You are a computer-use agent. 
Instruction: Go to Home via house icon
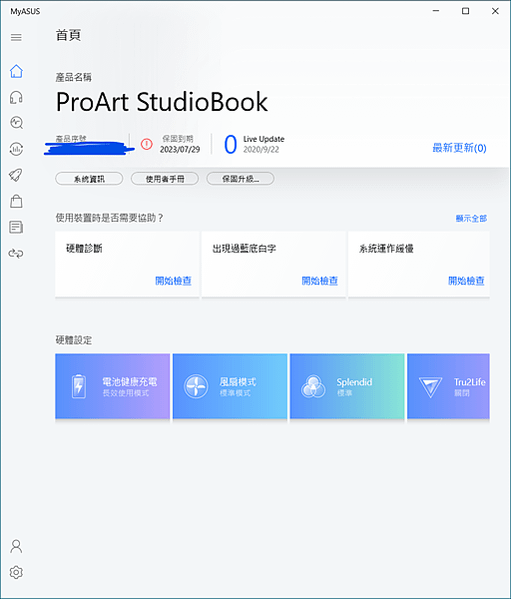click(16, 71)
